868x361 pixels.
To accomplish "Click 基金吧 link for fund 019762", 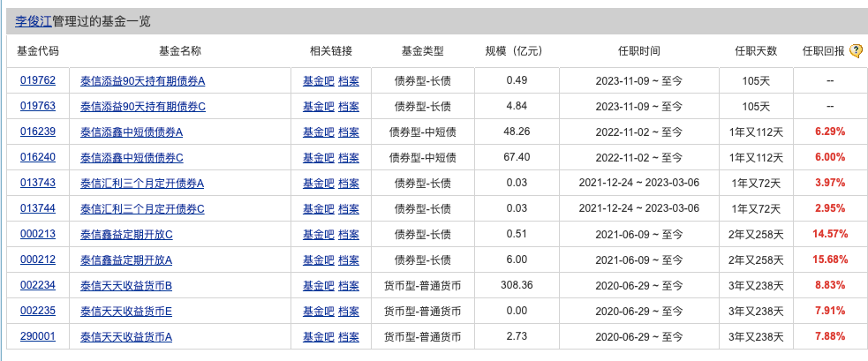I will pyautogui.click(x=318, y=81).
